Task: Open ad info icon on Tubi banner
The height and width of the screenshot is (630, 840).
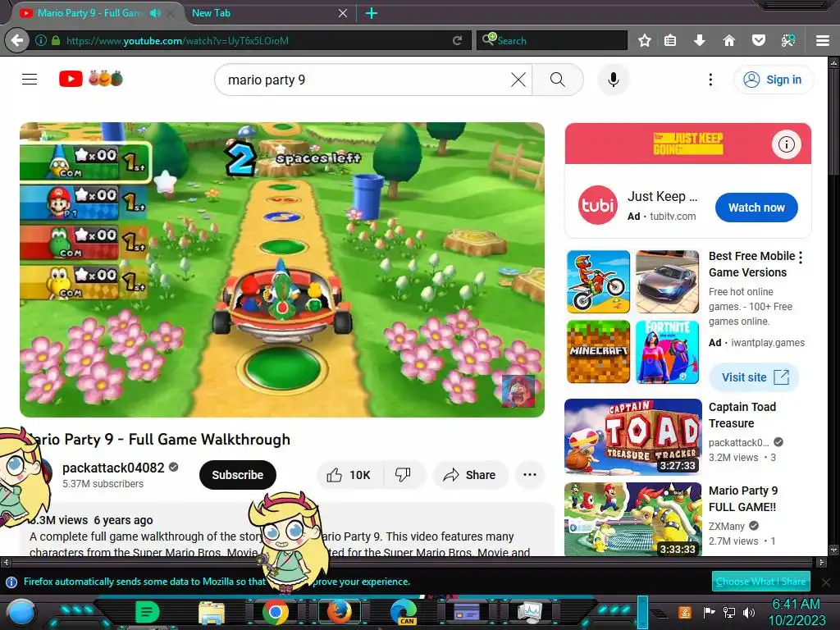Action: pyautogui.click(x=787, y=144)
